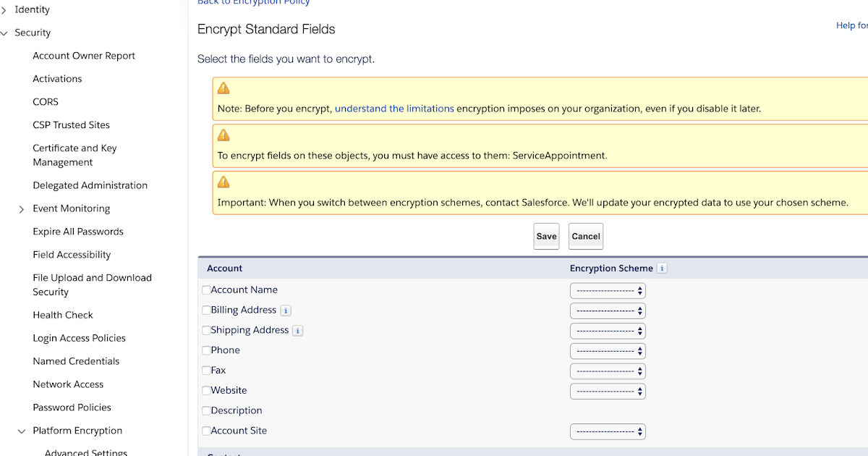Open the understand the limitations link
The width and height of the screenshot is (868, 456).
click(394, 108)
